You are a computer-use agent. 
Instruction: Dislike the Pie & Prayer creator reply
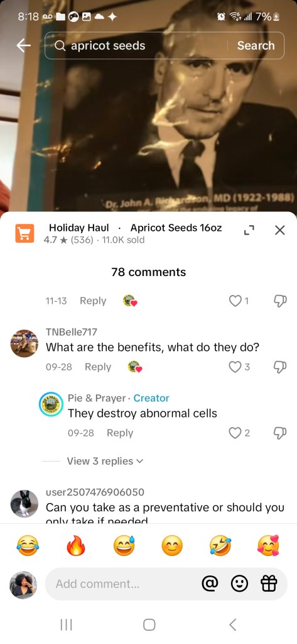coord(279,433)
